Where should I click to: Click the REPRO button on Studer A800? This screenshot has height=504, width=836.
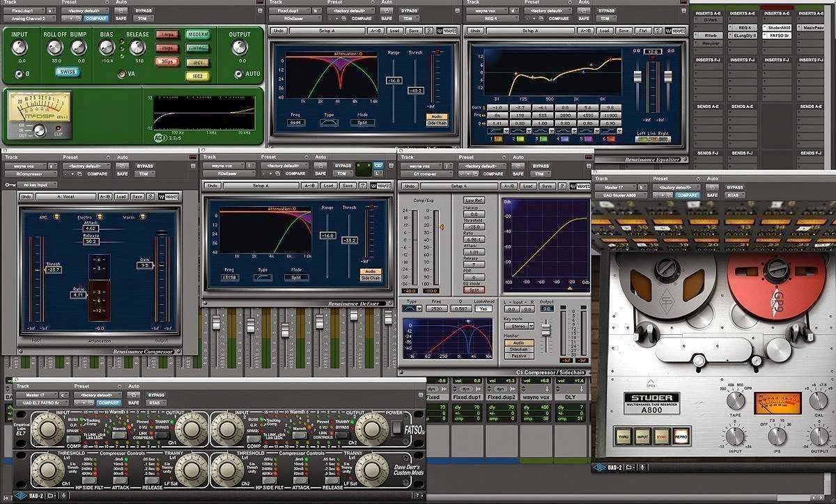(x=681, y=437)
